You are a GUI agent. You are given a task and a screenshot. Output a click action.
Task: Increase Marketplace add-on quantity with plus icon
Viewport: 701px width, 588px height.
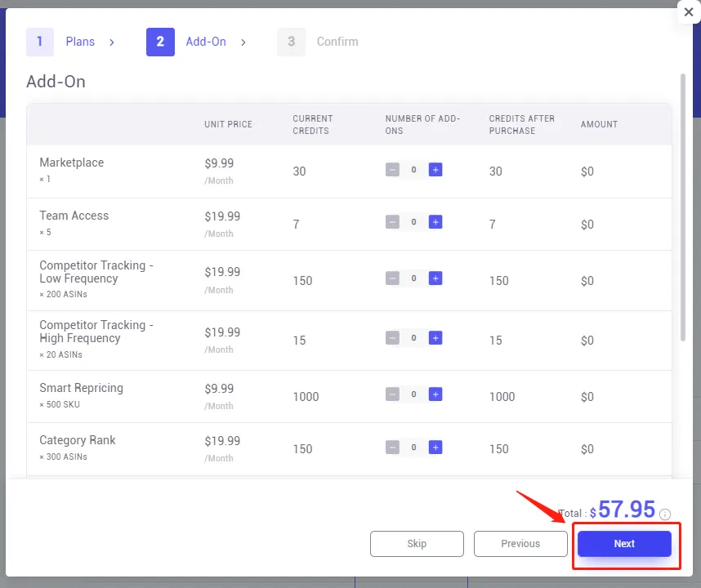(435, 170)
